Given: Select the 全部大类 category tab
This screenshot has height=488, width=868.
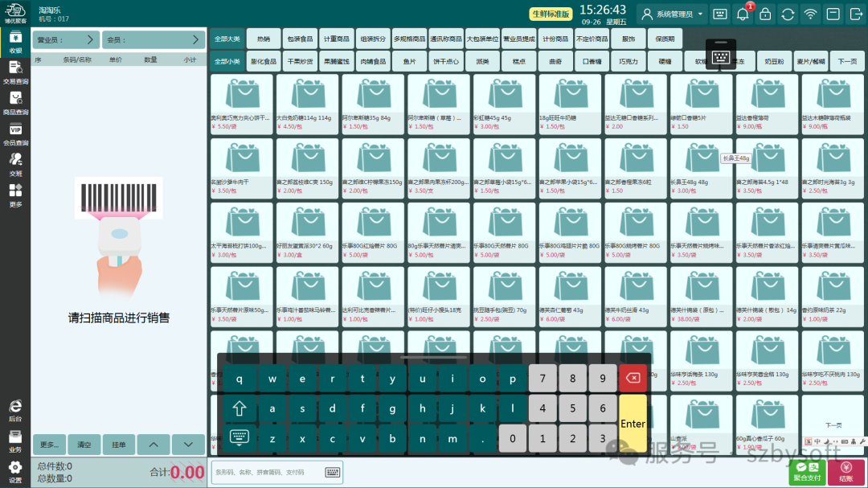Looking at the screenshot, I should pos(227,39).
